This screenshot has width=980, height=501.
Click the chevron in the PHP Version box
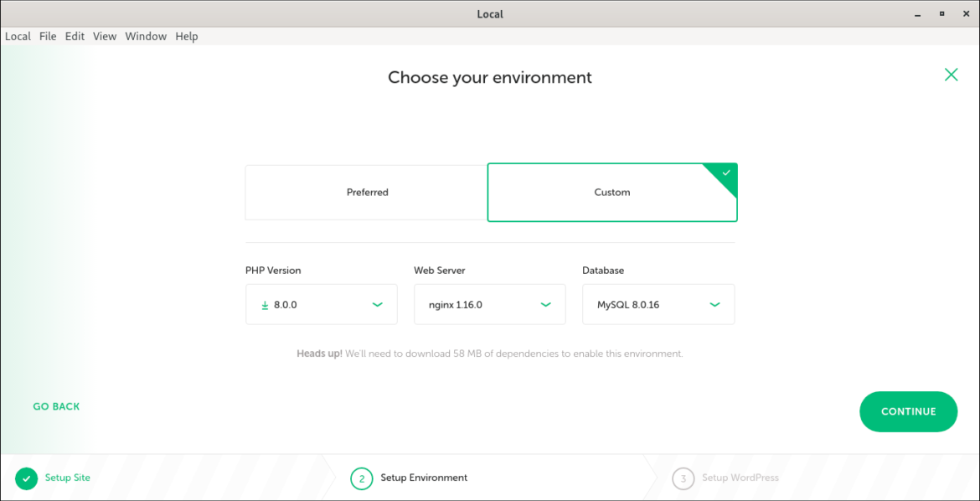[377, 305]
